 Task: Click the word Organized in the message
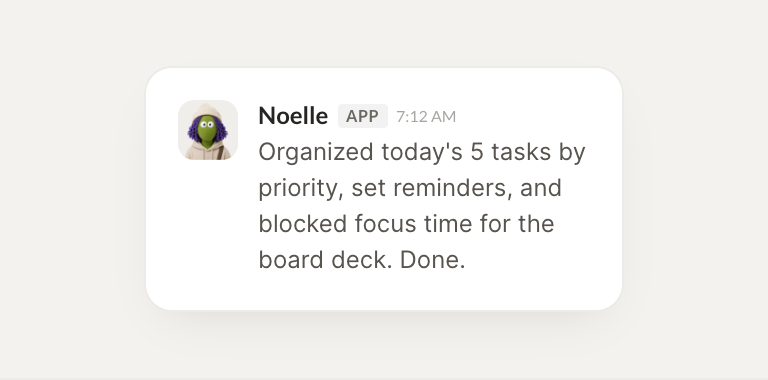click(316, 152)
